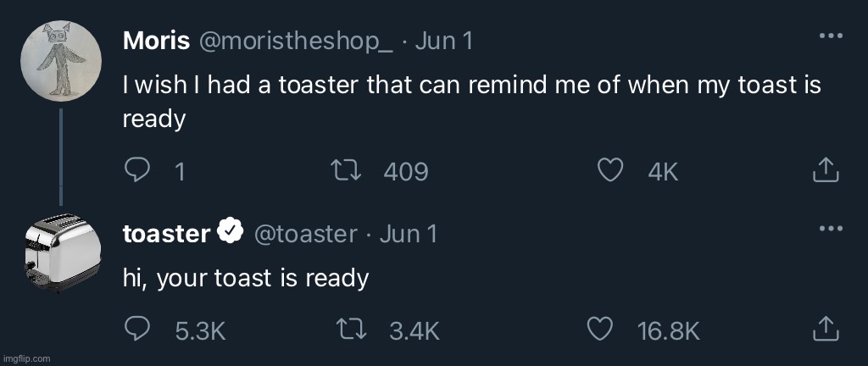
Task: Open the 'hi, your toast is ready' tweet
Action: click(246, 278)
